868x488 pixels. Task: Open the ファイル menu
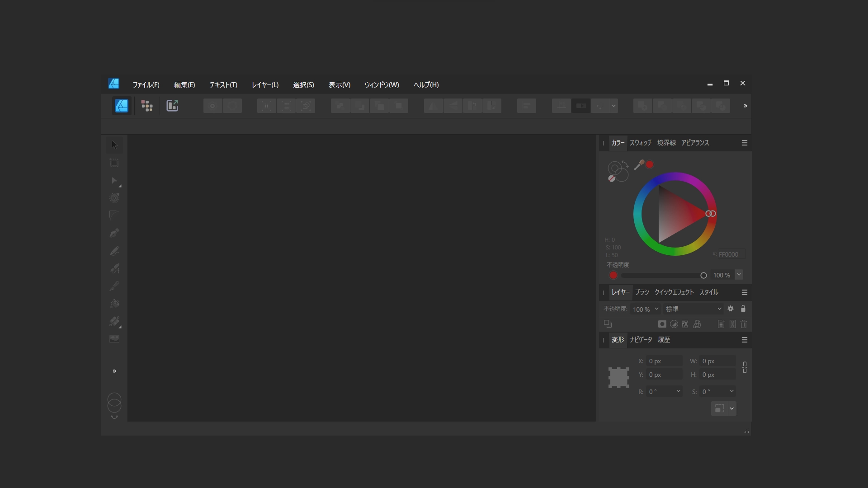click(x=146, y=84)
